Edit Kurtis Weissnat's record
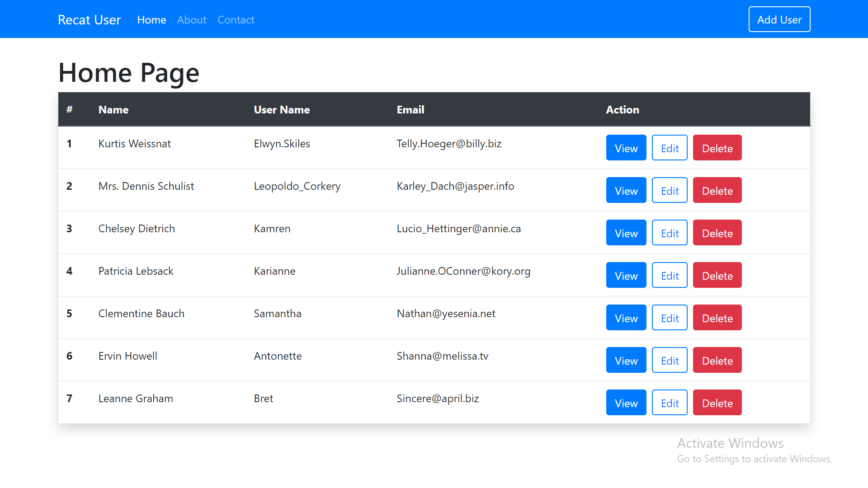868x488 pixels. click(x=669, y=148)
